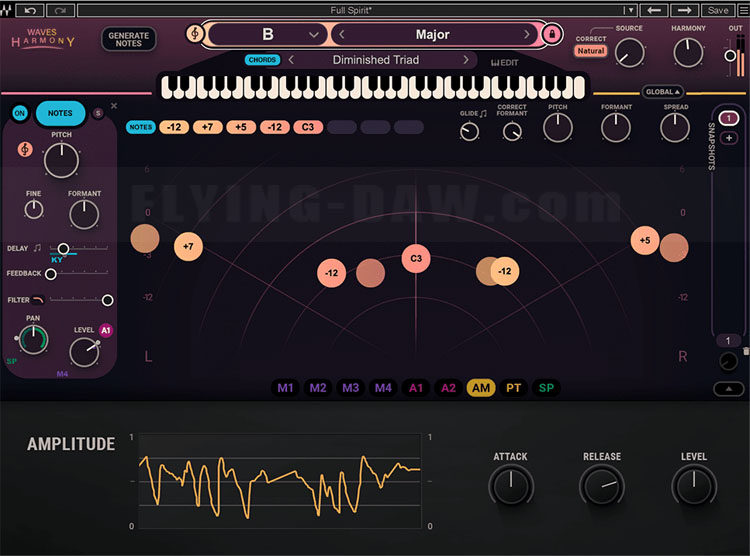Image resolution: width=750 pixels, height=556 pixels.
Task: Load previous preset with left arrow
Action: tap(654, 10)
